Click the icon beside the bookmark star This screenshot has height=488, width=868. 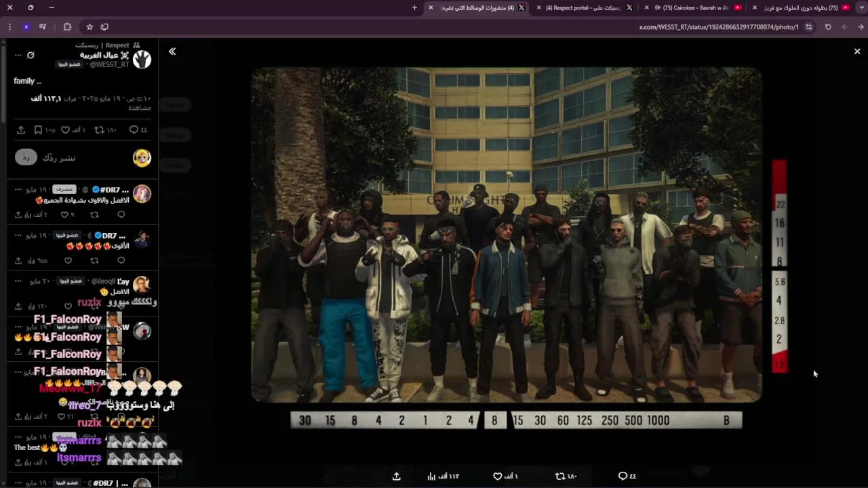coord(104,27)
